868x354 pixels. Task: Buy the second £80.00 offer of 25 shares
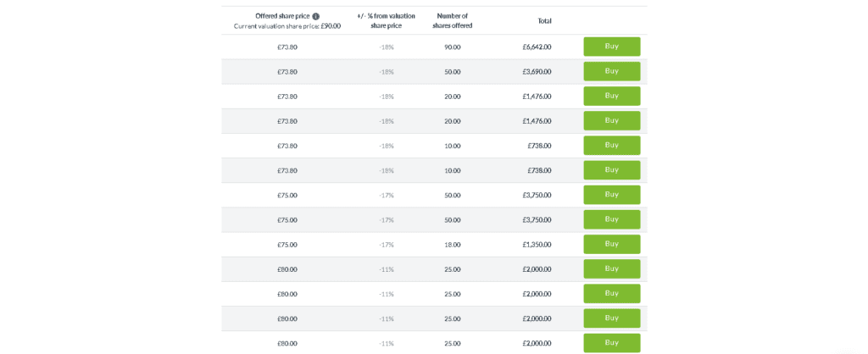(x=611, y=293)
